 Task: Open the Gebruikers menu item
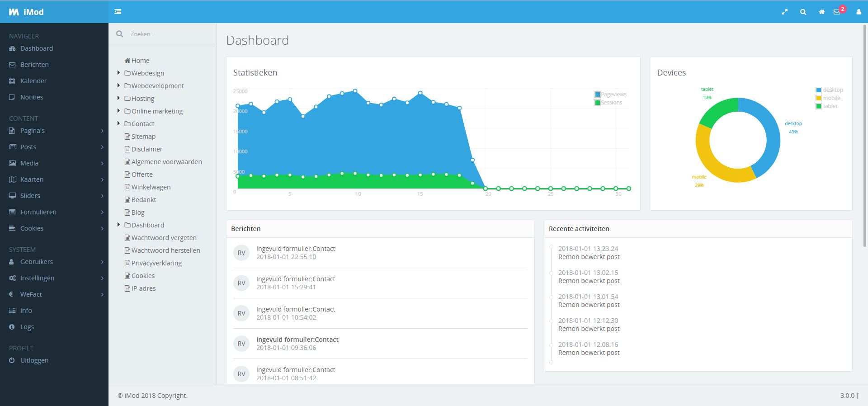pyautogui.click(x=54, y=262)
